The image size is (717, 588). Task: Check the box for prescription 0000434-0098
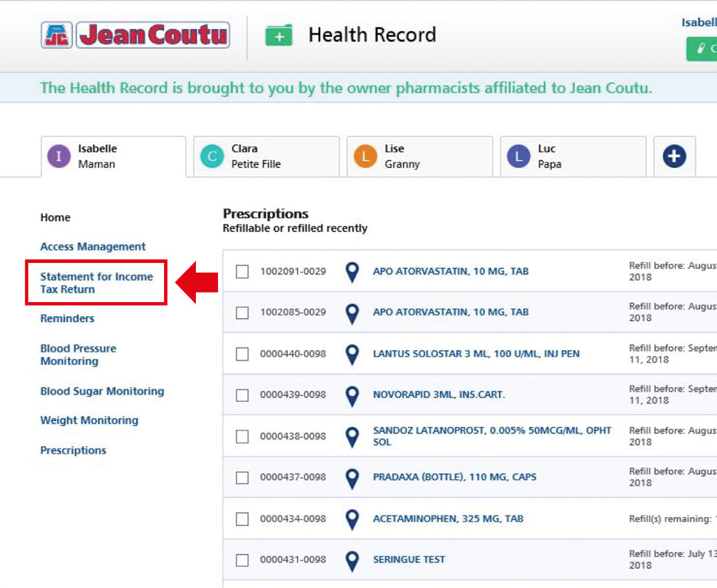tap(242, 519)
